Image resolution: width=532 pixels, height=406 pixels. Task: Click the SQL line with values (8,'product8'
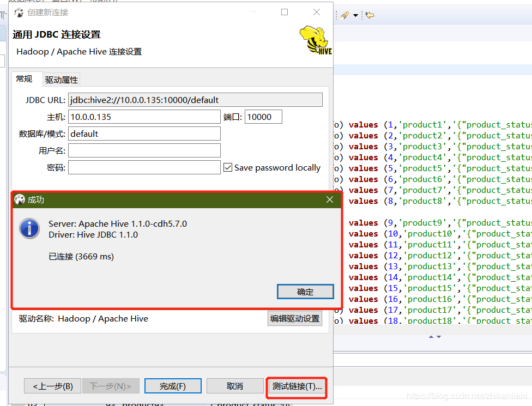[x=440, y=201]
